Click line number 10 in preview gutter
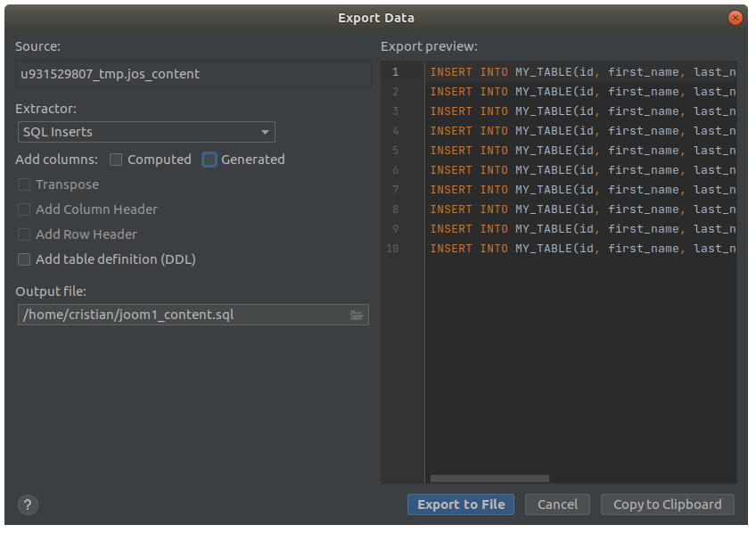Screen dimensions: 756x533 (393, 249)
